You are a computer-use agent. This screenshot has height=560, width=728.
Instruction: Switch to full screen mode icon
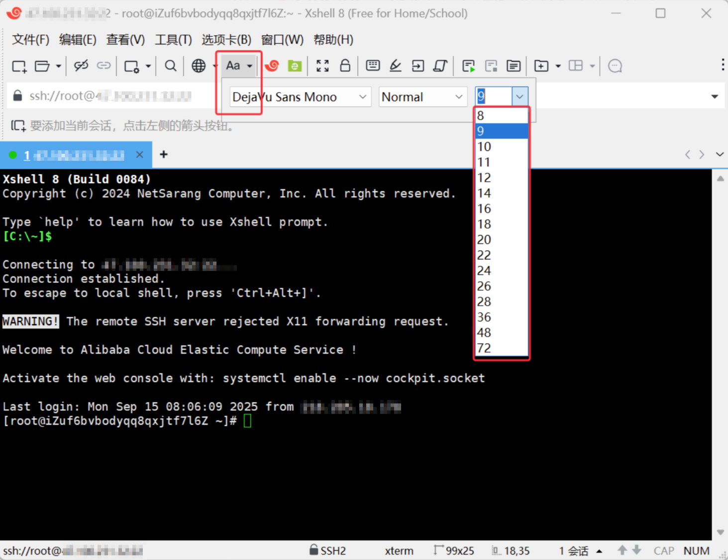[322, 66]
